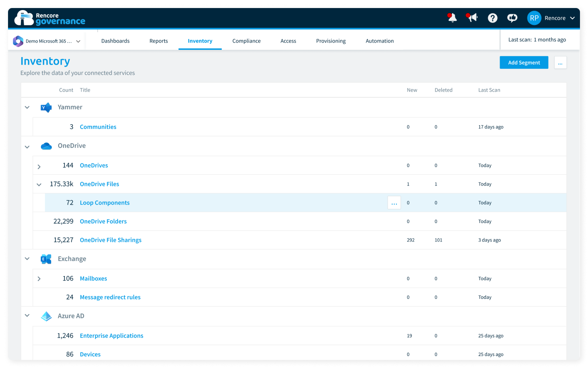Click the 17 days ago scan value

(x=491, y=127)
